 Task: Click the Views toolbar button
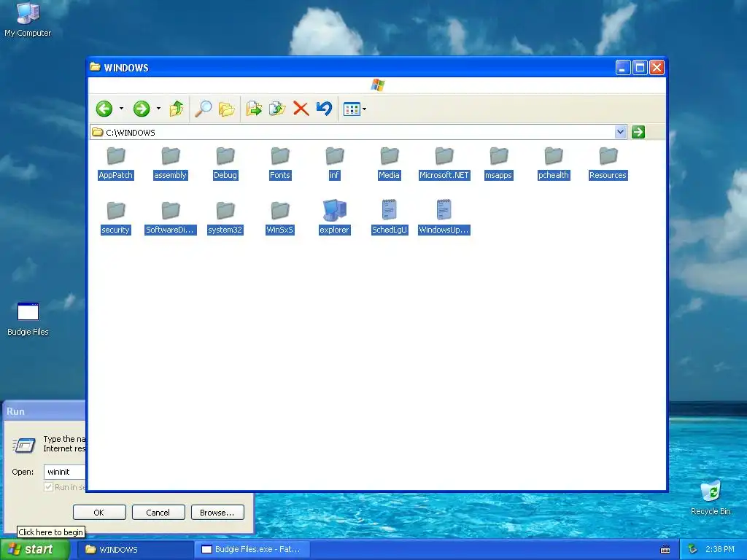point(352,109)
